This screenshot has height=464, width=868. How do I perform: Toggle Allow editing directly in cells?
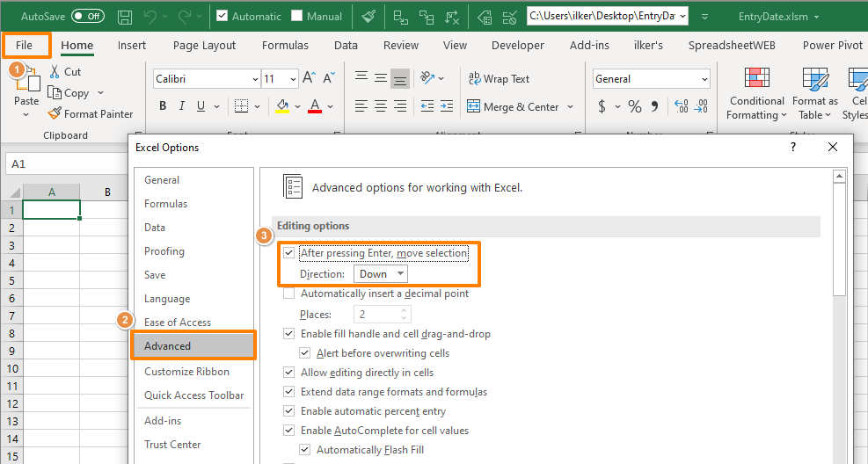point(289,373)
